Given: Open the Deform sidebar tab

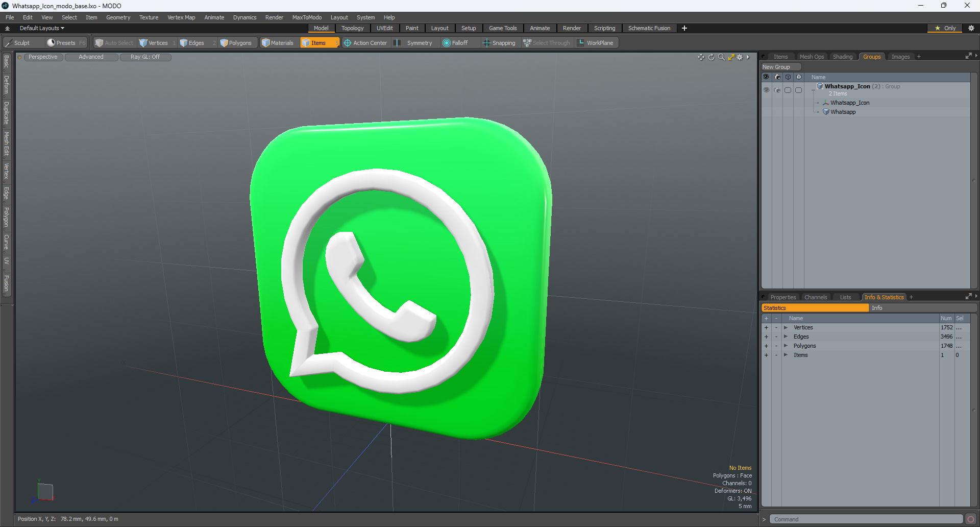Looking at the screenshot, I should pyautogui.click(x=6, y=85).
